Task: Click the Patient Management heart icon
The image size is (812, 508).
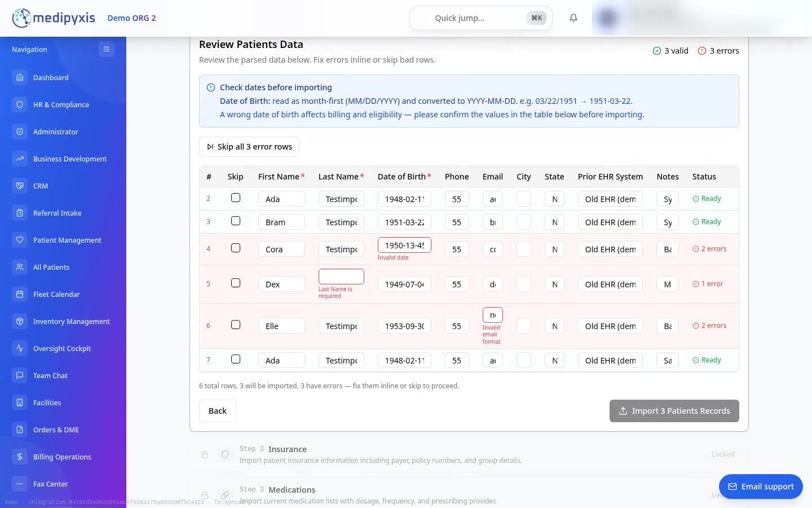Action: 20,240
